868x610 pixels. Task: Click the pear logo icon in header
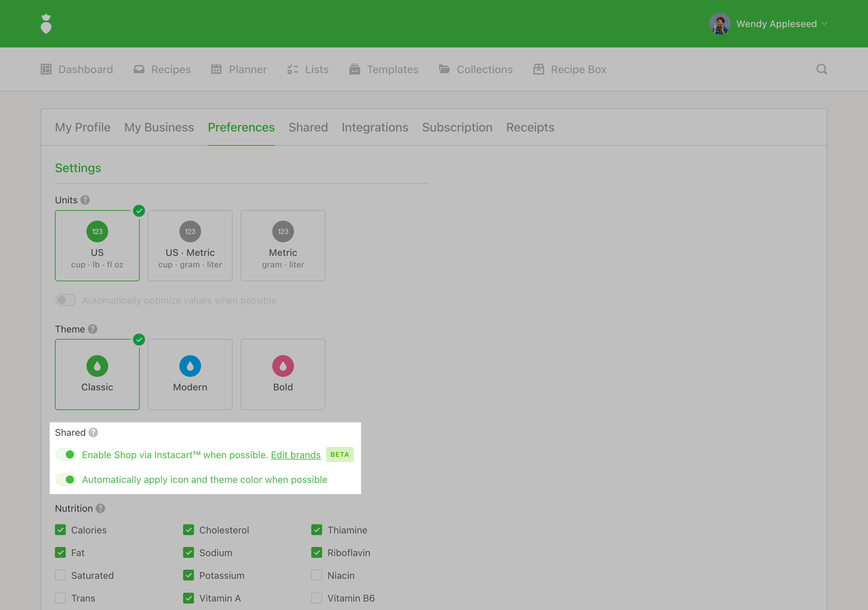tap(46, 24)
